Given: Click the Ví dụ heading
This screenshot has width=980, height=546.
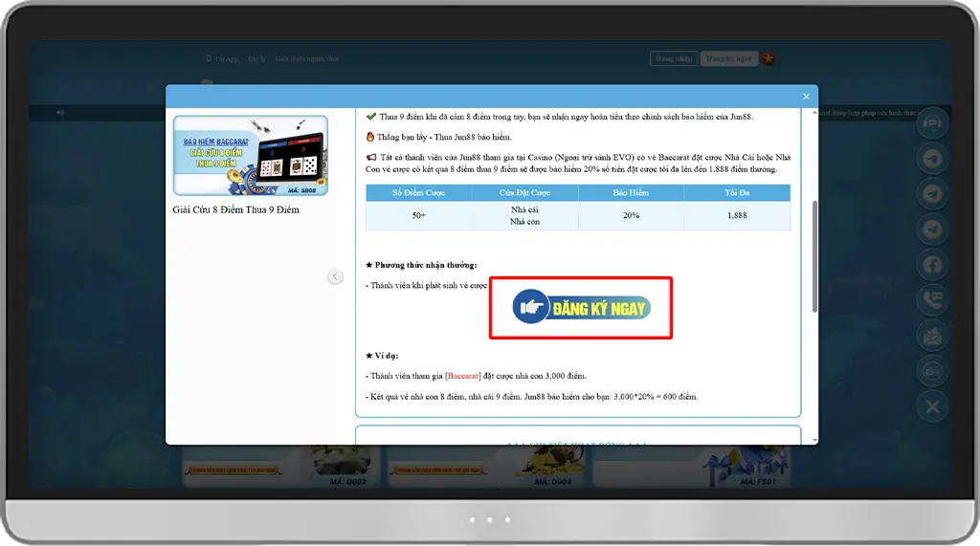Looking at the screenshot, I should point(382,356).
